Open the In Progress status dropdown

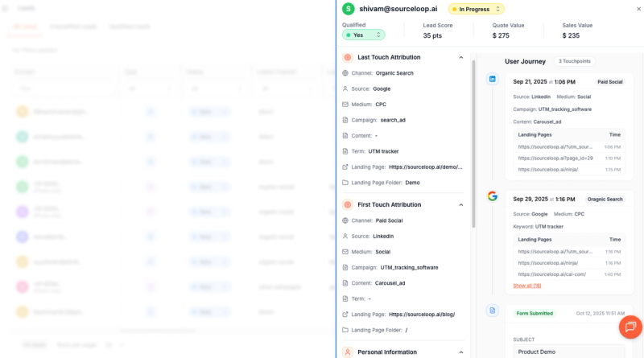tap(476, 9)
